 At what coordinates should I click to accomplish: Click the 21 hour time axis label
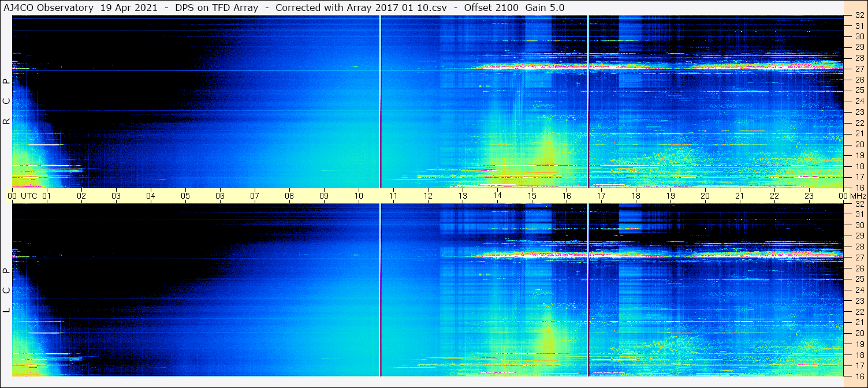(740, 196)
